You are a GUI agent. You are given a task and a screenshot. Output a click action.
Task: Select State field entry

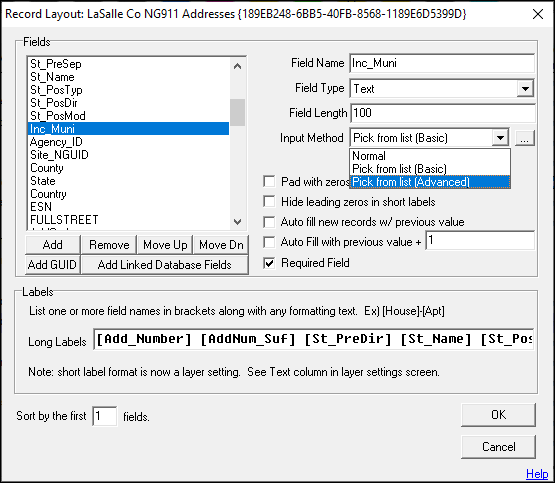pyautogui.click(x=128, y=181)
